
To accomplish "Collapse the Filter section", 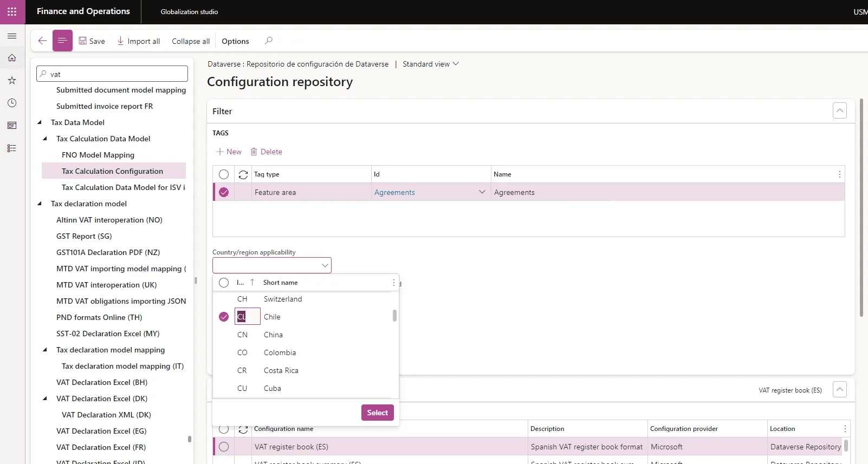I will 839,111.
